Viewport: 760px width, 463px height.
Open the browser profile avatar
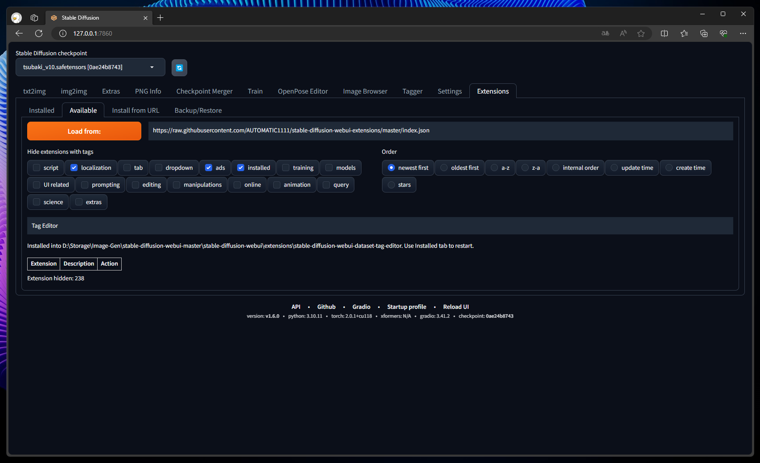point(16,18)
